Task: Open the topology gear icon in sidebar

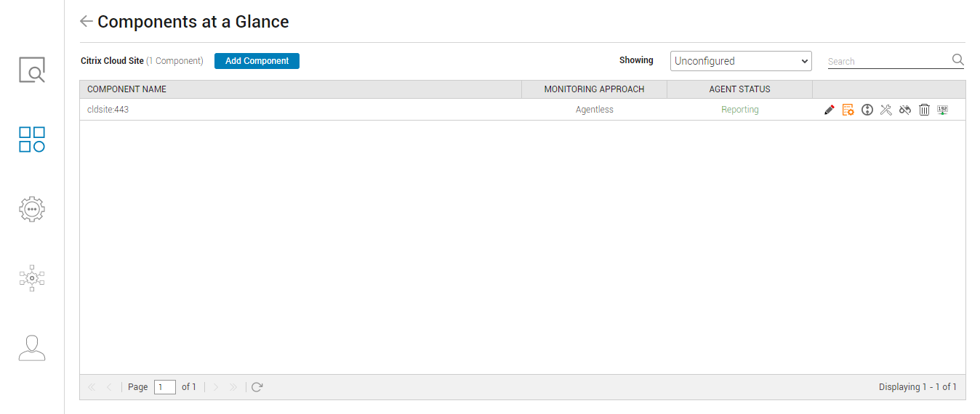Action: [32, 278]
